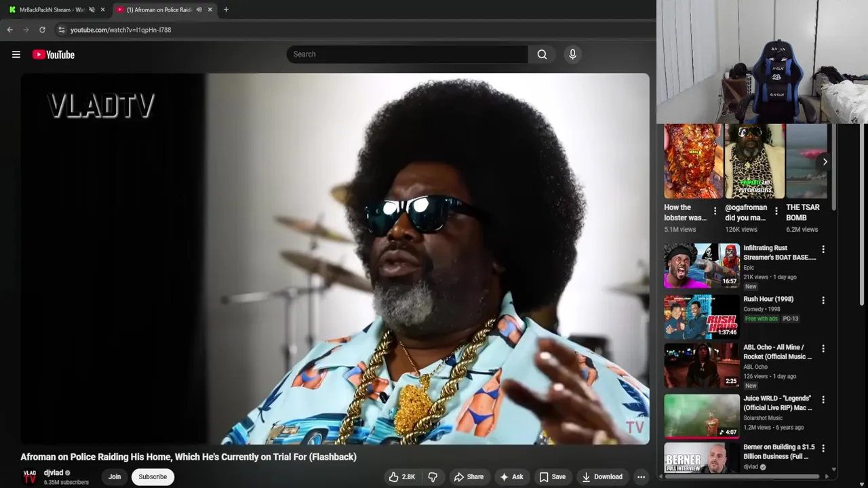868x488 pixels.
Task: Click the video player to pause
Action: [x=335, y=259]
